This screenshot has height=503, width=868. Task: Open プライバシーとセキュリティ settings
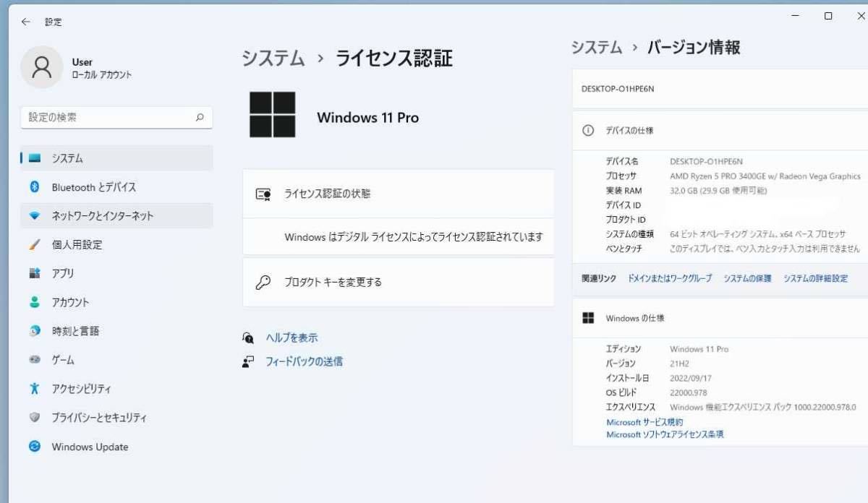click(x=116, y=418)
